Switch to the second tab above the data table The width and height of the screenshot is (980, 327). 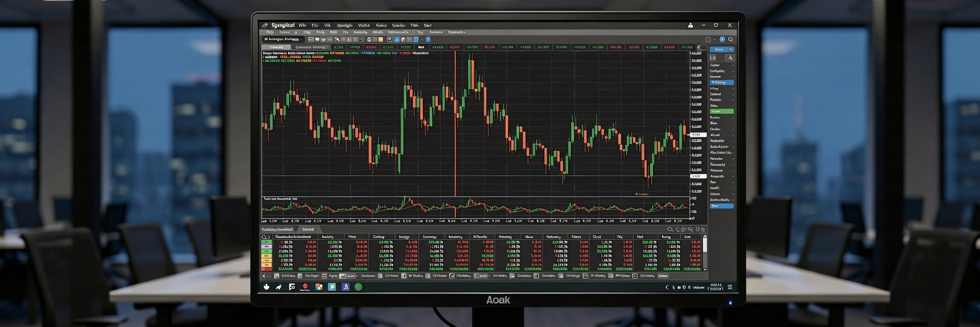(x=308, y=230)
